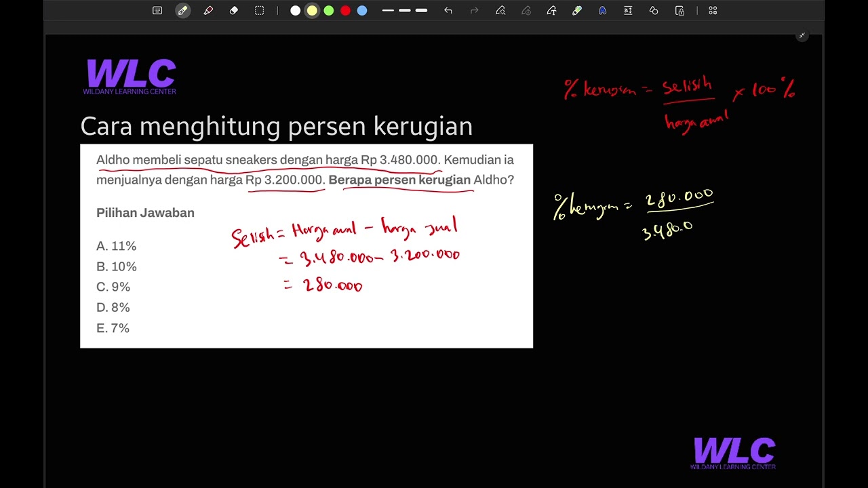The width and height of the screenshot is (868, 488).
Task: Pick the red pen color
Action: [345, 11]
